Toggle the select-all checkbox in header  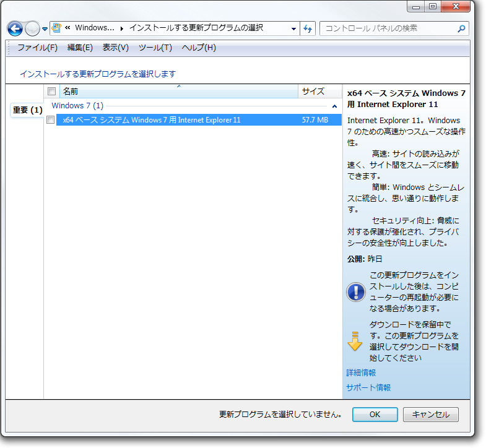click(x=52, y=92)
